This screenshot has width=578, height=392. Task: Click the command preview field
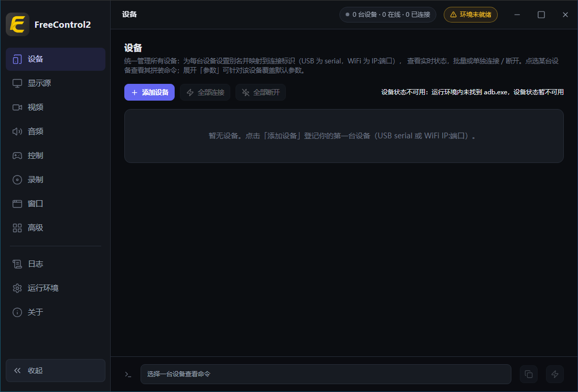click(x=326, y=374)
